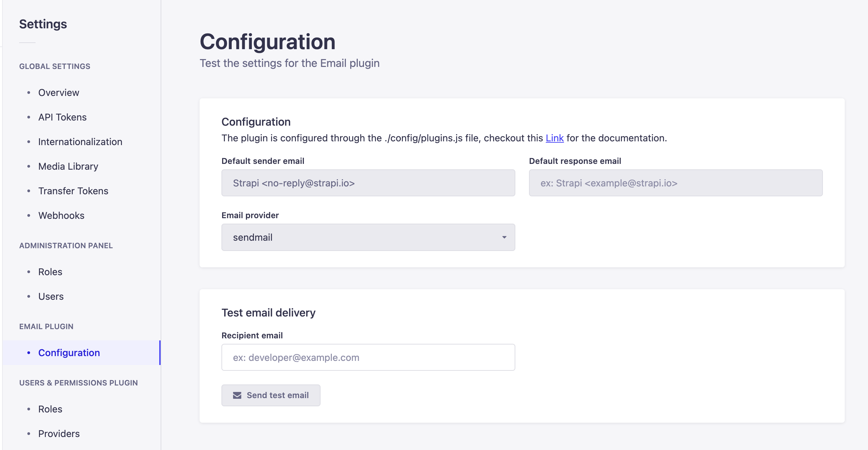Open the Overview settings page

58,92
